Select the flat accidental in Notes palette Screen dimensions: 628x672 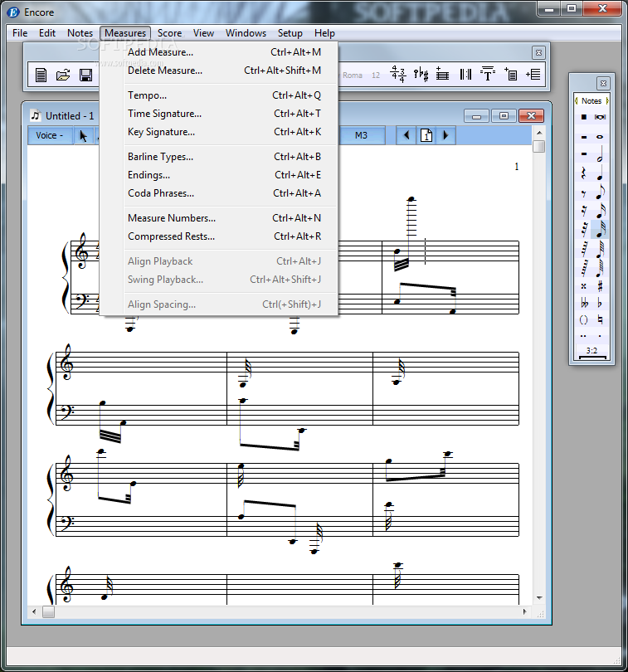pyautogui.click(x=600, y=303)
